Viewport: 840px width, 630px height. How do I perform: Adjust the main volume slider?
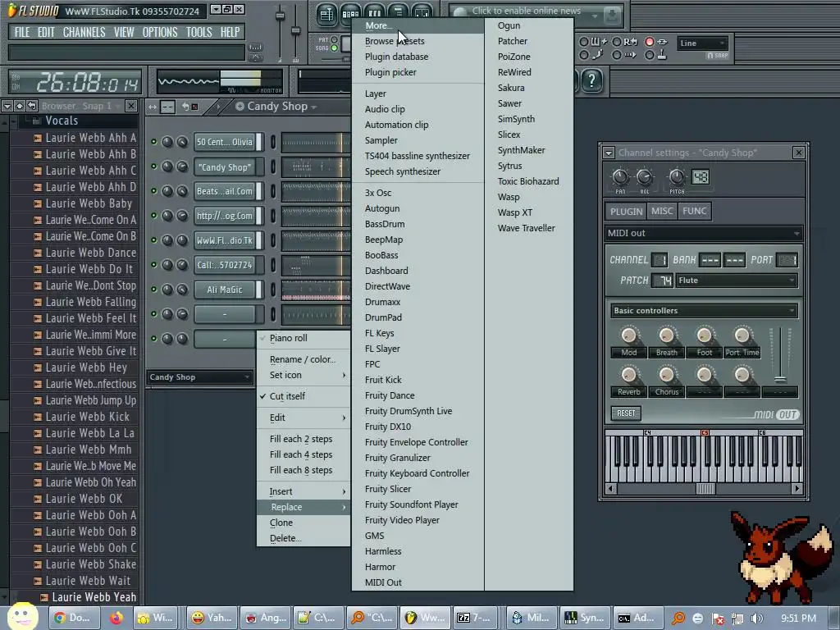coord(280,16)
